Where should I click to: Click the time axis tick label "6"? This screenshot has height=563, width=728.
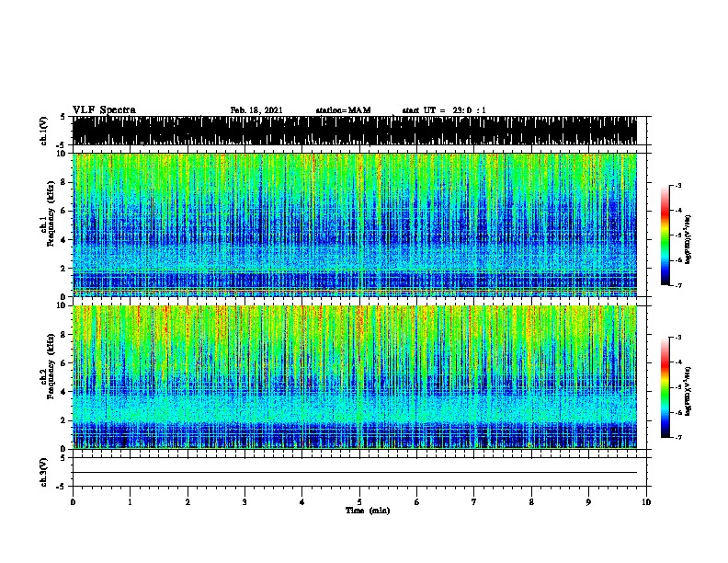[417, 502]
